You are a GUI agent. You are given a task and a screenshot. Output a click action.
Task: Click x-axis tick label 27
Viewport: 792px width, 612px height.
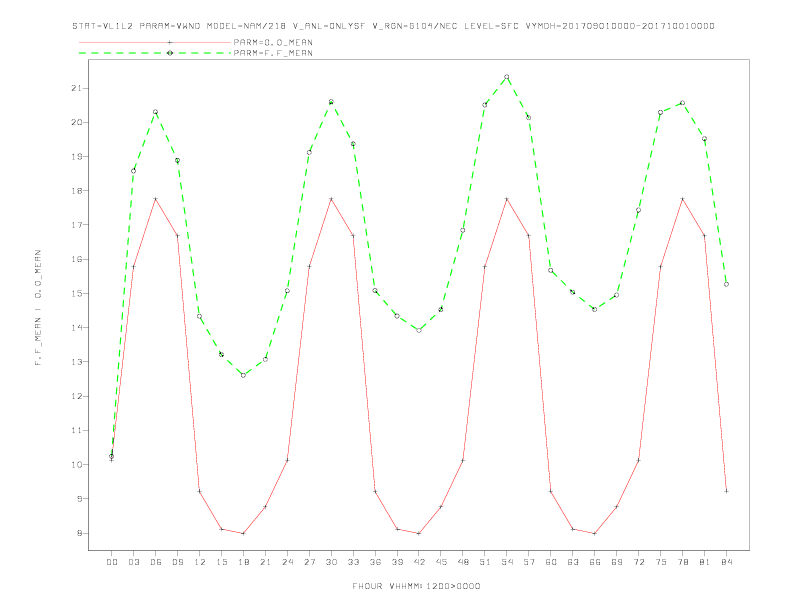point(309,562)
